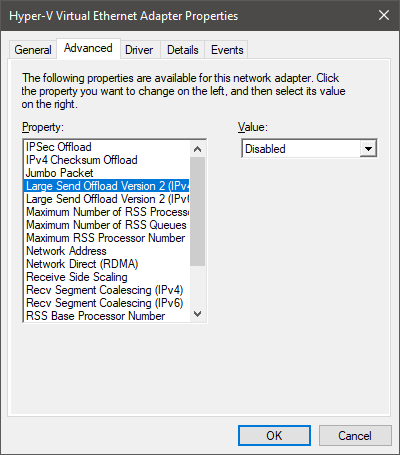Viewport: 400px width, 455px height.
Task: Select IPSec Offload property
Action: tap(107, 147)
